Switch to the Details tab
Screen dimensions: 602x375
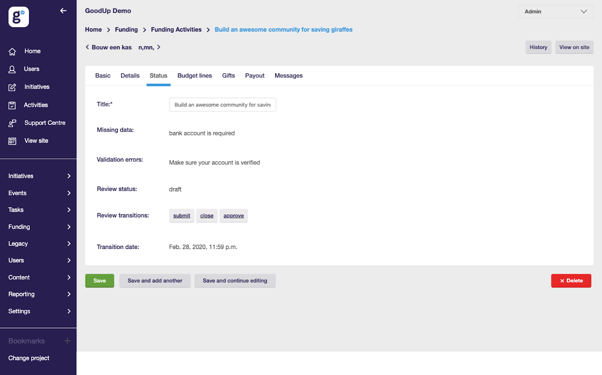tap(130, 76)
